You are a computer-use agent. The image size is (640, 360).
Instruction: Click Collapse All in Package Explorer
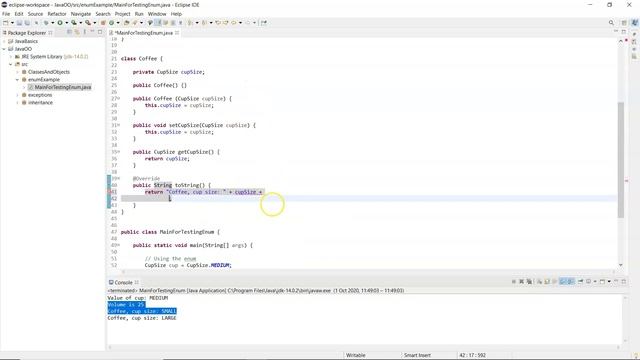[69, 32]
